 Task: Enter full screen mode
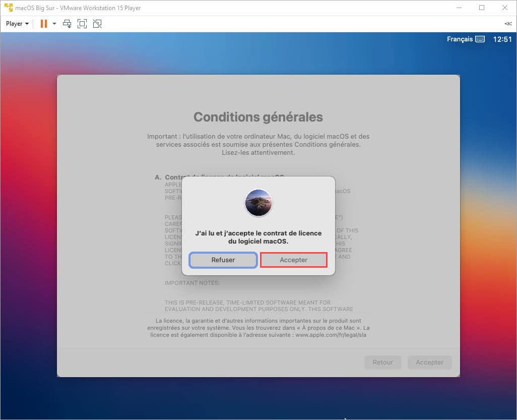click(82, 24)
